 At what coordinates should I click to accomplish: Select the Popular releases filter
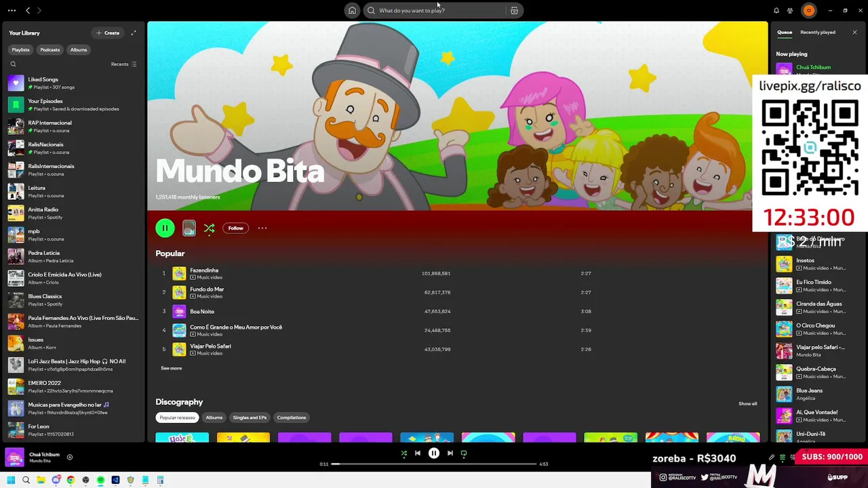(177, 418)
